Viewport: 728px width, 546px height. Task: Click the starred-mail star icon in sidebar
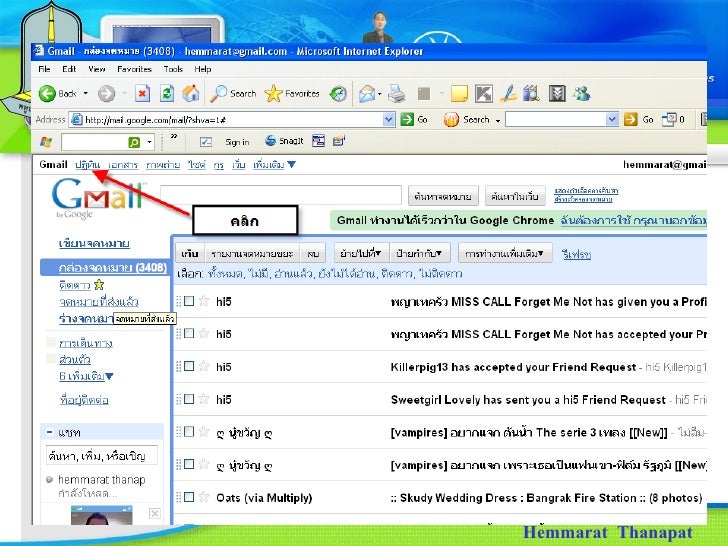pyautogui.click(x=99, y=285)
